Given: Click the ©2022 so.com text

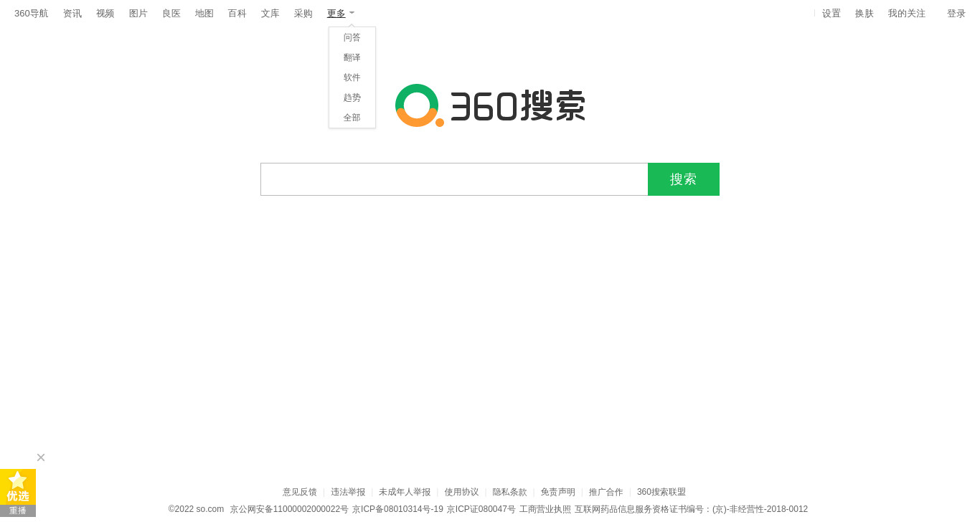Looking at the screenshot, I should (197, 509).
